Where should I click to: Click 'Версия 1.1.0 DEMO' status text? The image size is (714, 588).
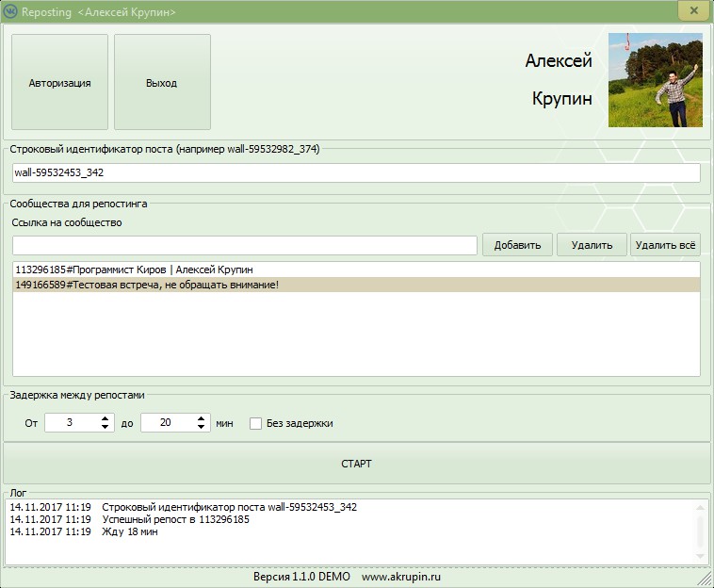coord(301,577)
